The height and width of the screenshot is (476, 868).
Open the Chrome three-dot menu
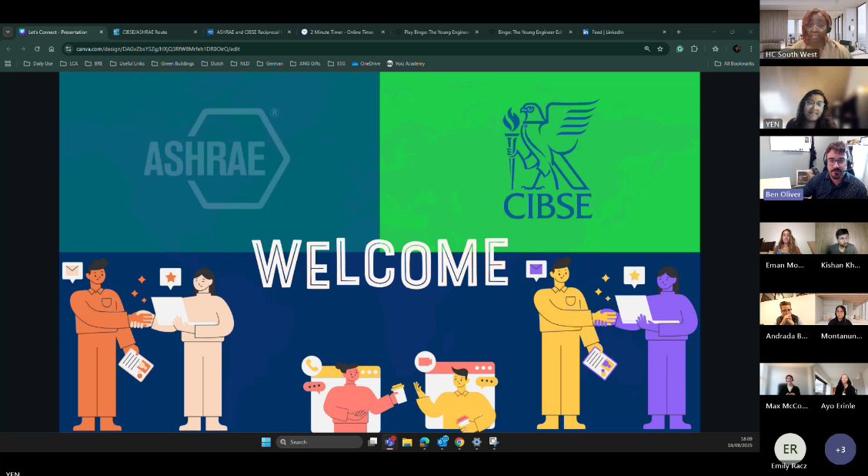pos(751,49)
